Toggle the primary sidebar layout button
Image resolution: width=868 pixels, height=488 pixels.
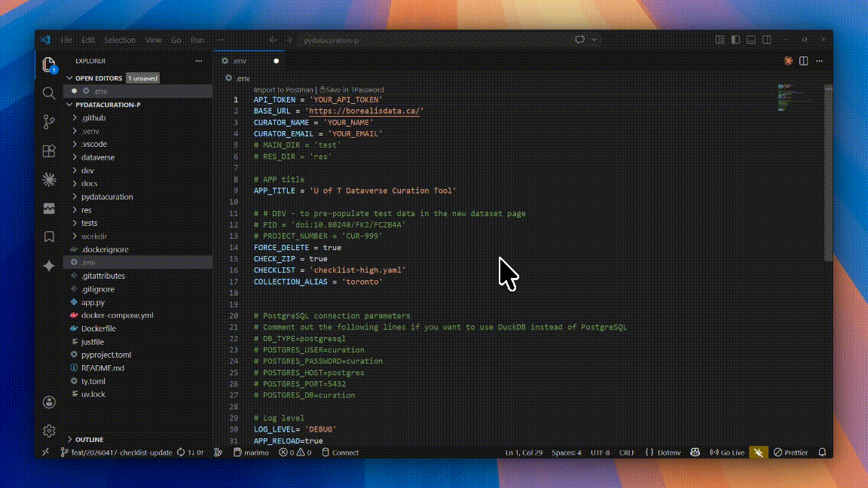click(x=735, y=40)
